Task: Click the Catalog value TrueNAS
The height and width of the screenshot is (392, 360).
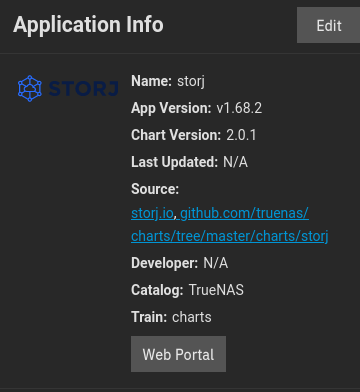Action: click(216, 290)
